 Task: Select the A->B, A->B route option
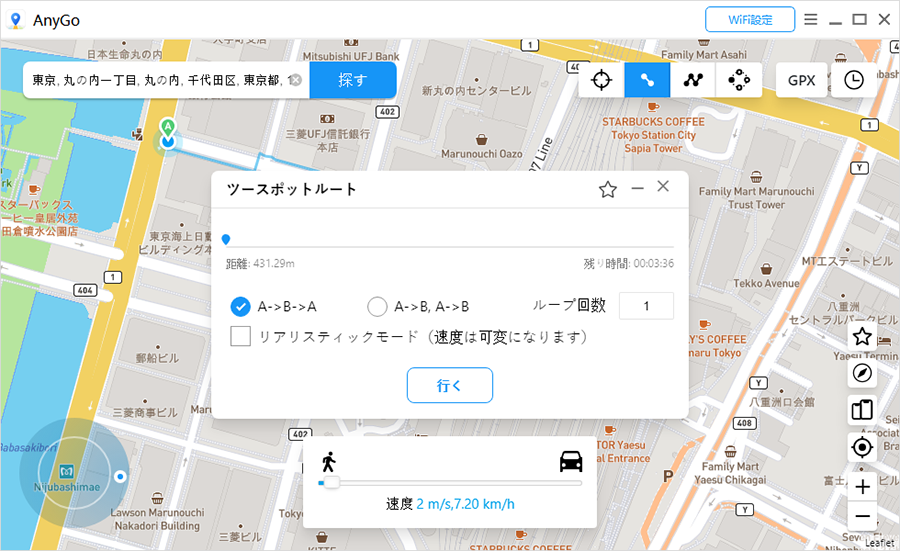click(x=377, y=307)
